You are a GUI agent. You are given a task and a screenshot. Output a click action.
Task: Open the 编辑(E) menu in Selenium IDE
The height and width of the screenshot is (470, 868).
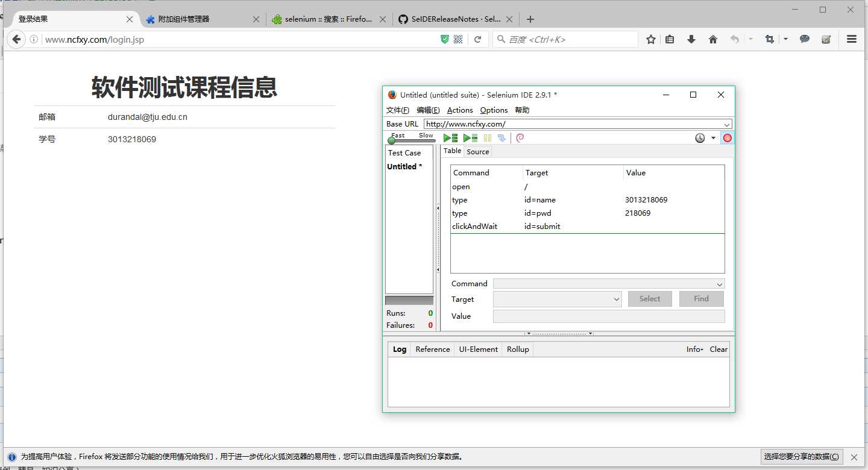[428, 110]
